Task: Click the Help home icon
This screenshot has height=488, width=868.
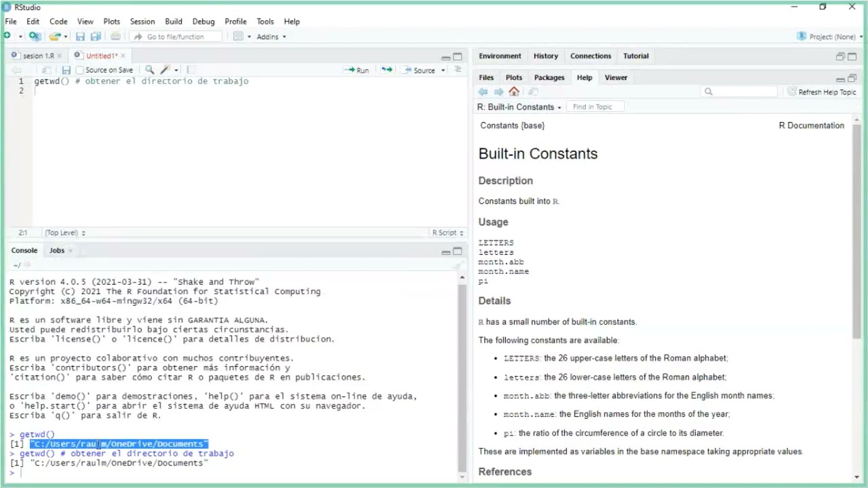Action: [514, 91]
